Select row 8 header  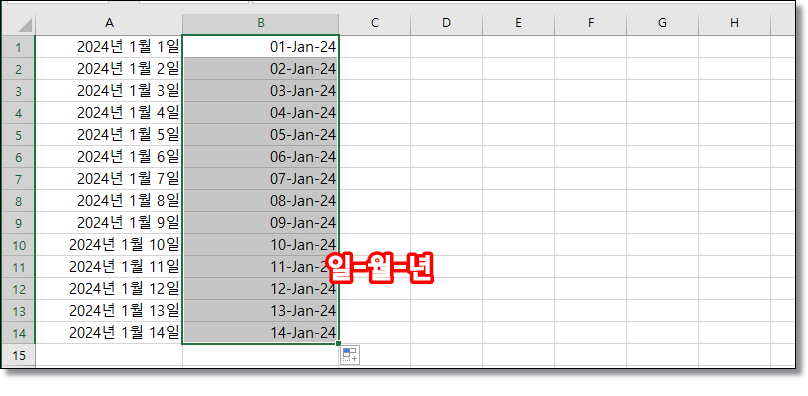19,201
